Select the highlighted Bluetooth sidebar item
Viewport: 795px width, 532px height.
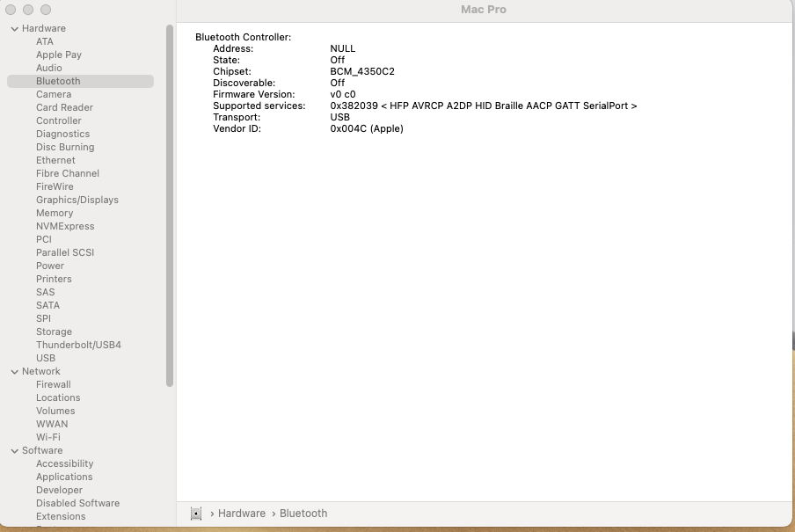coord(80,81)
